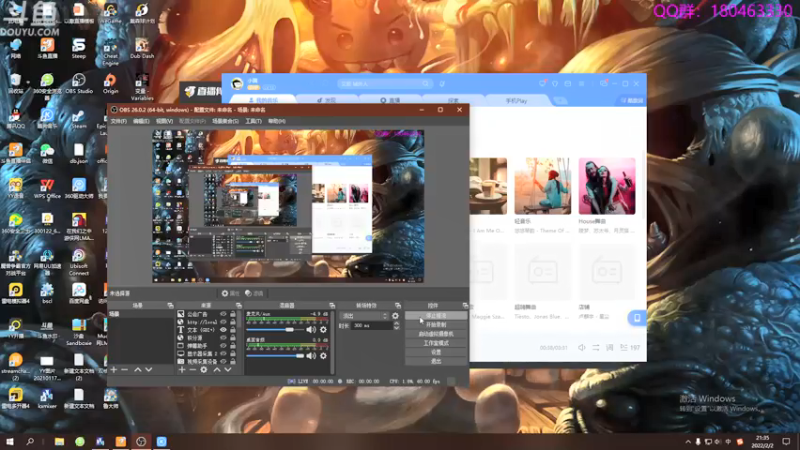Toggle lock on 弹幕助手 source
The image size is (800, 450).
tap(233, 345)
